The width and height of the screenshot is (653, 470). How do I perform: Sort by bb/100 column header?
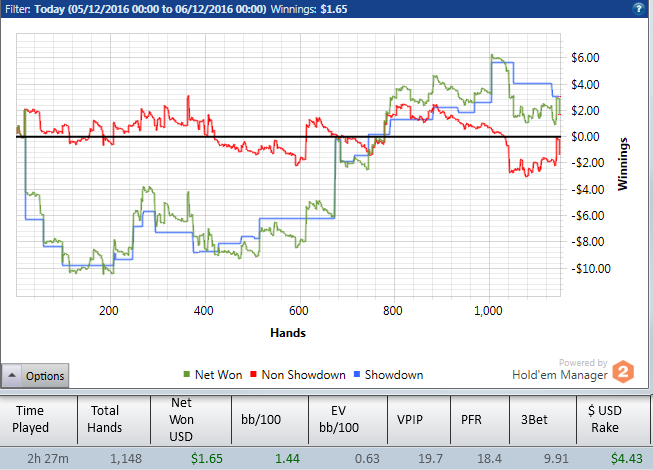(x=270, y=420)
